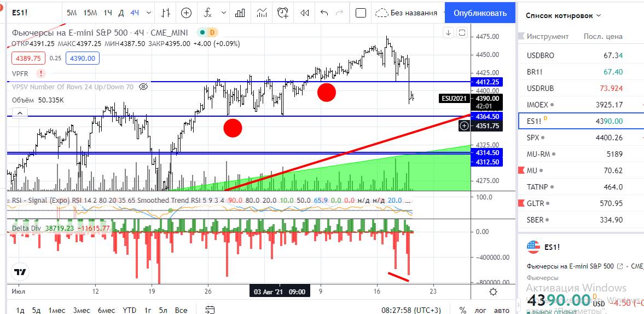Redo action arrow

click(x=339, y=13)
